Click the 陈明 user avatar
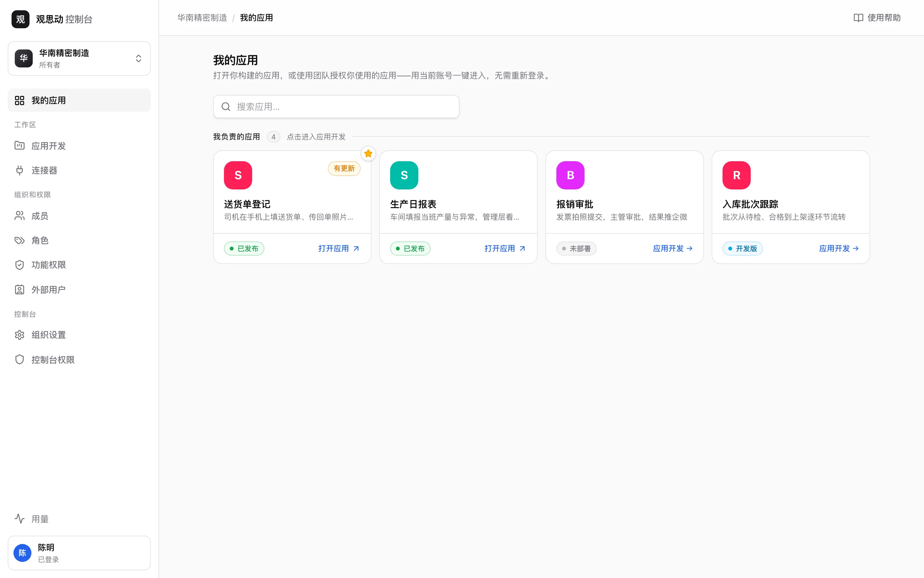The height and width of the screenshot is (578, 924). 22,553
